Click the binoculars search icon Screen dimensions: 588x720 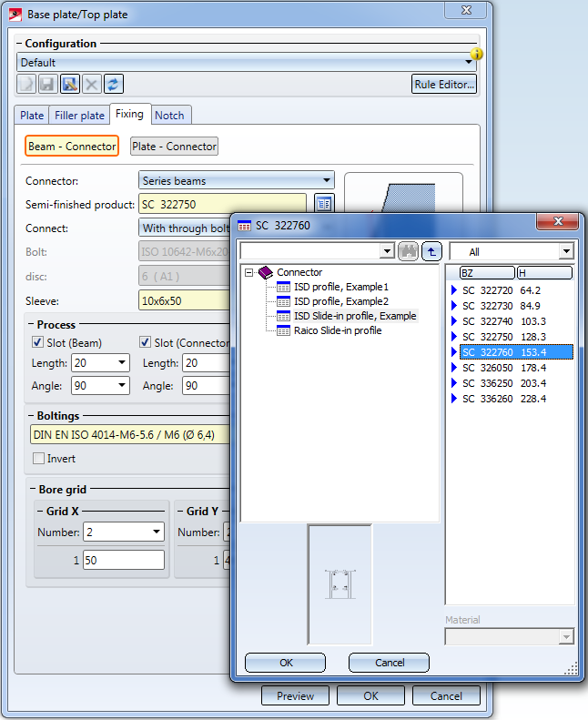pyautogui.click(x=408, y=251)
